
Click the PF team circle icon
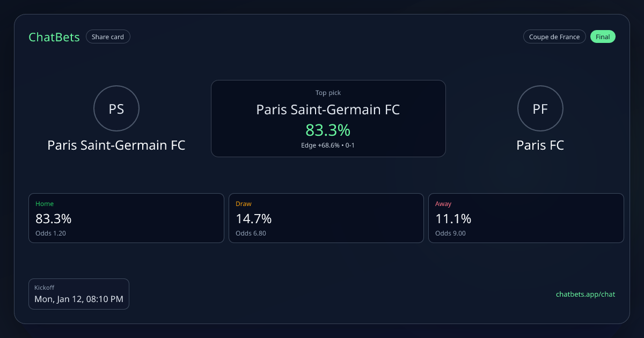click(540, 109)
